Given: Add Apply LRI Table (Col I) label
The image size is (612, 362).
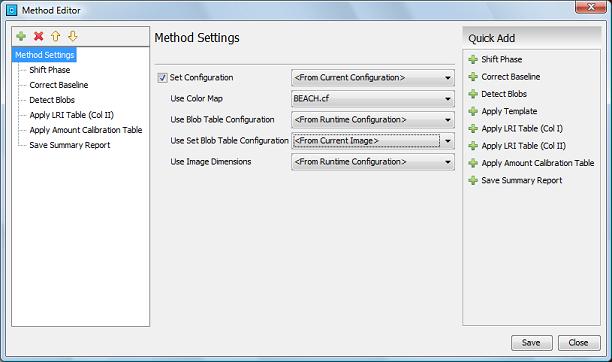Looking at the screenshot, I should (x=522, y=128).
